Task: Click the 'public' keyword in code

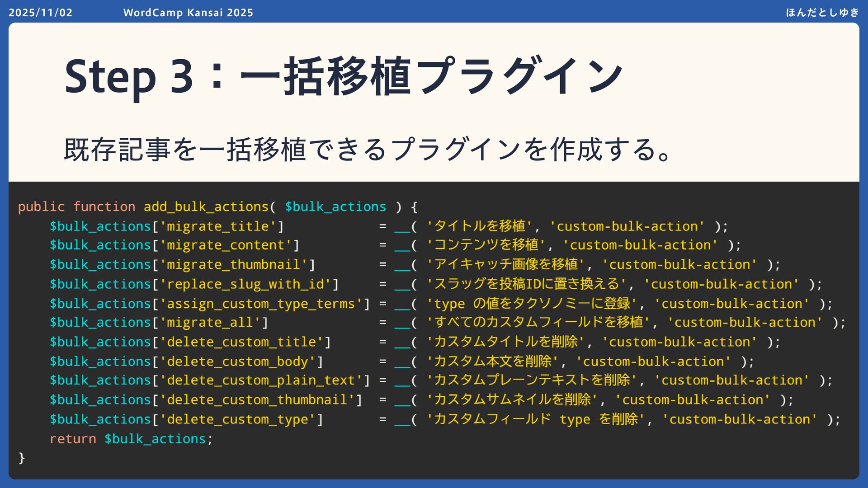Action: click(41, 207)
